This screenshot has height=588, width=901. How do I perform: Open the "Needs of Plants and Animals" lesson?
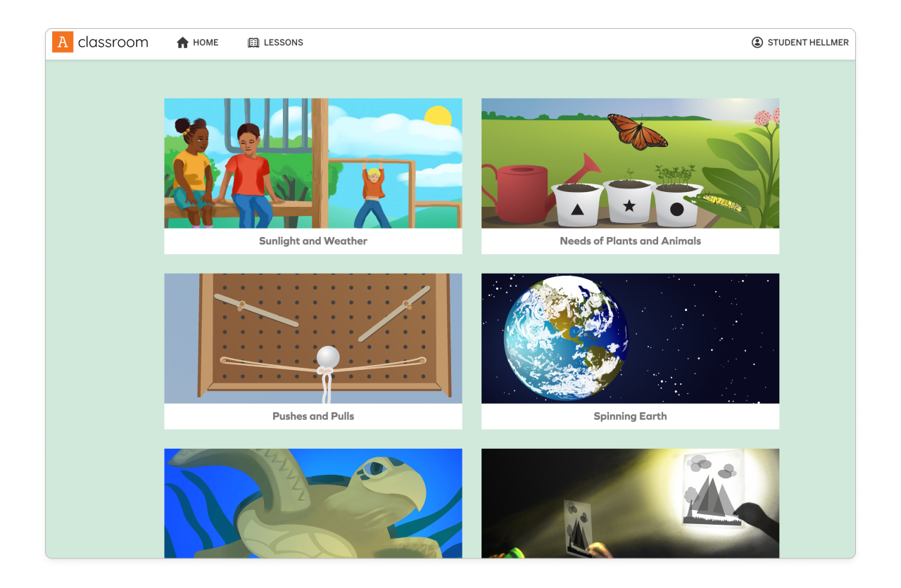click(x=630, y=241)
